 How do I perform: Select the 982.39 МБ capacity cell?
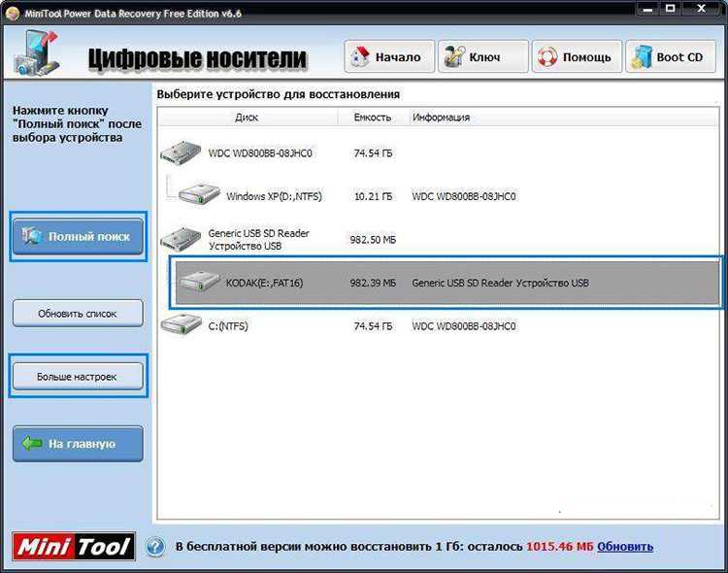pos(373,283)
